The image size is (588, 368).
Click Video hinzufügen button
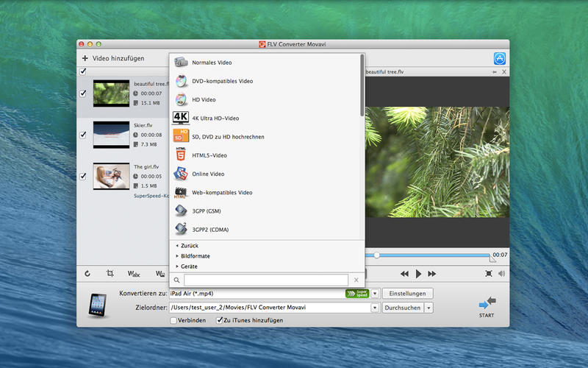[113, 58]
